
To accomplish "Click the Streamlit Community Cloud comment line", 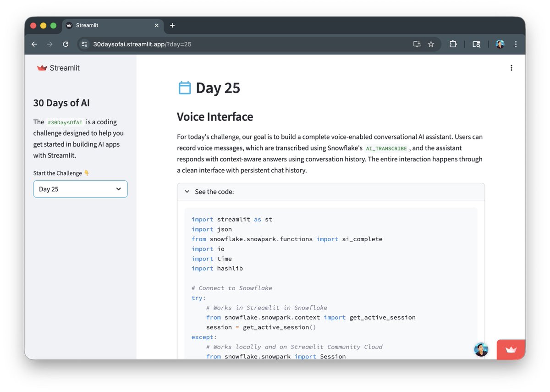I will pyautogui.click(x=294, y=347).
